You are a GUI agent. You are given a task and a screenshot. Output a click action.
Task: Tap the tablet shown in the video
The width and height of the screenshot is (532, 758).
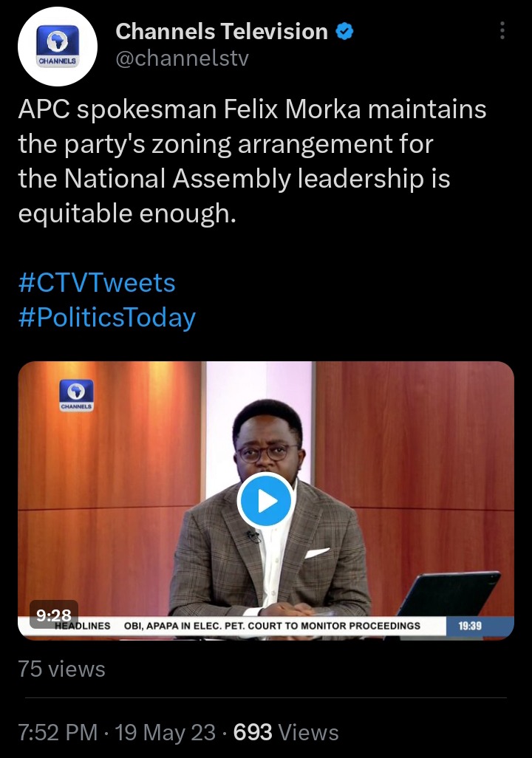point(447,595)
